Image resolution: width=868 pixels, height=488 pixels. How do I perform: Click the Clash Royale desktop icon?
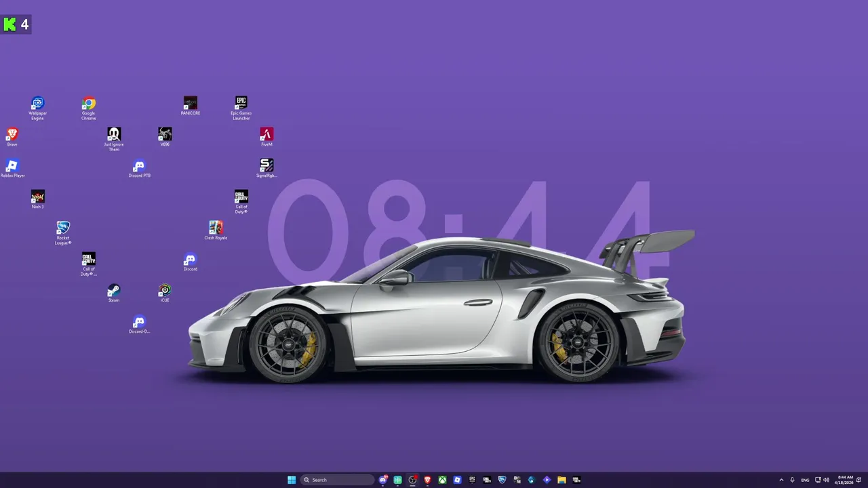[x=216, y=230]
